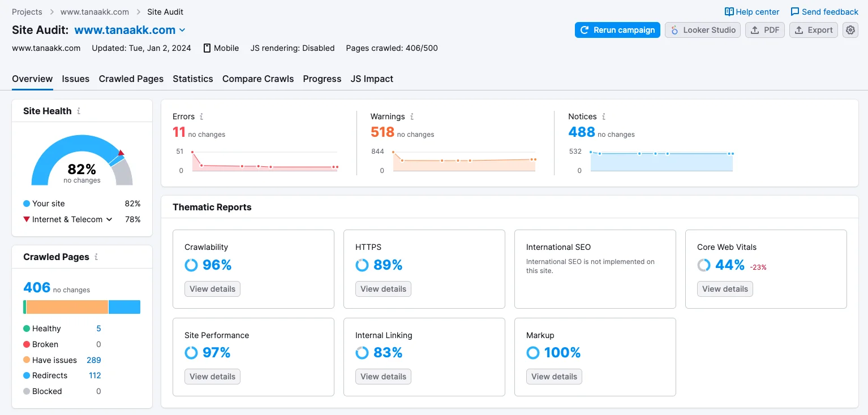Open the JS Impact tab
Image resolution: width=868 pixels, height=415 pixels.
pos(372,79)
